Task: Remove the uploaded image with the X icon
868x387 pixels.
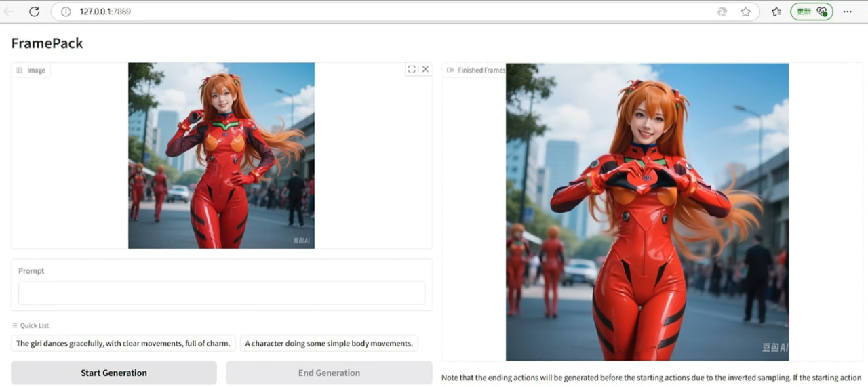Action: click(425, 69)
